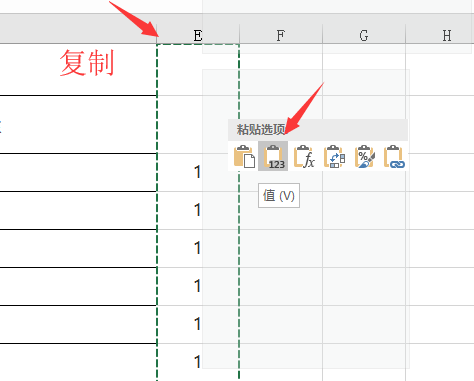Choose Paste Values (123) icon
This screenshot has width=474, height=381.
click(x=273, y=156)
